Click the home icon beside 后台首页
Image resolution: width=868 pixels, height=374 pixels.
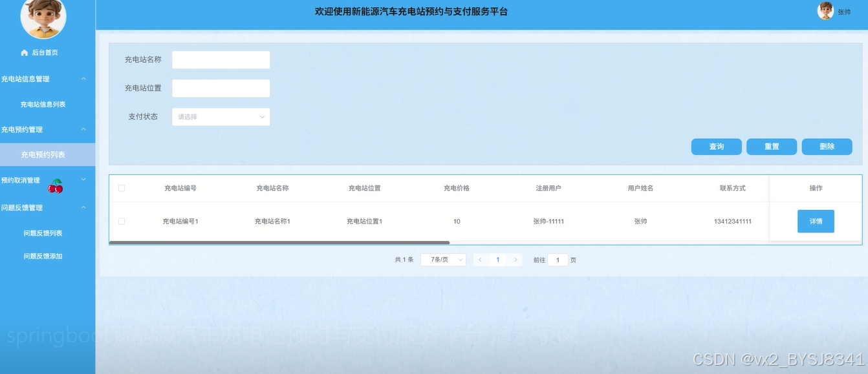tap(25, 52)
